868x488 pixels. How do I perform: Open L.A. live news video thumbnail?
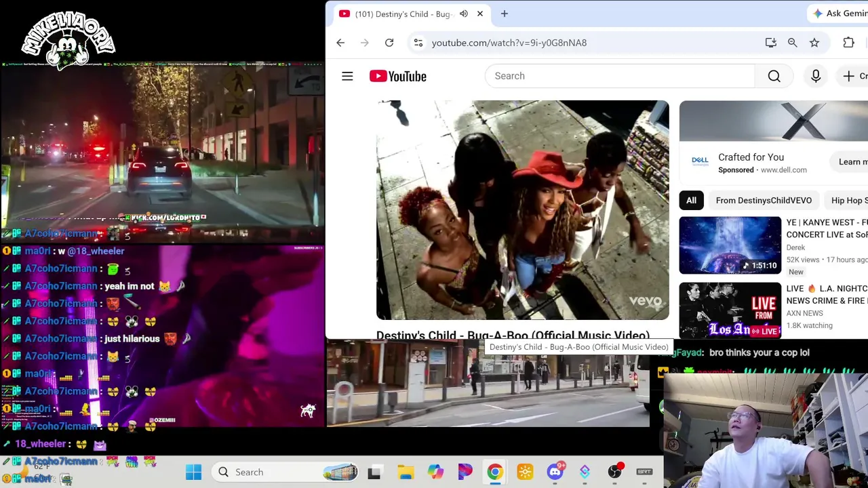pos(730,310)
